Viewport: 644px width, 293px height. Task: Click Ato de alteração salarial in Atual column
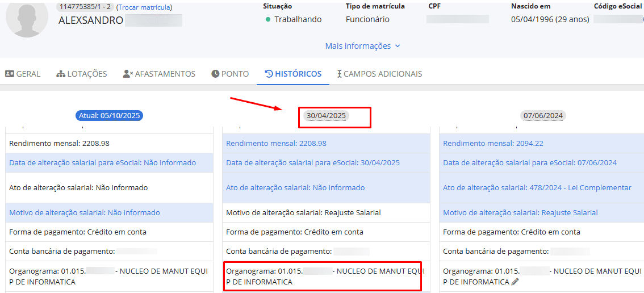(109, 187)
